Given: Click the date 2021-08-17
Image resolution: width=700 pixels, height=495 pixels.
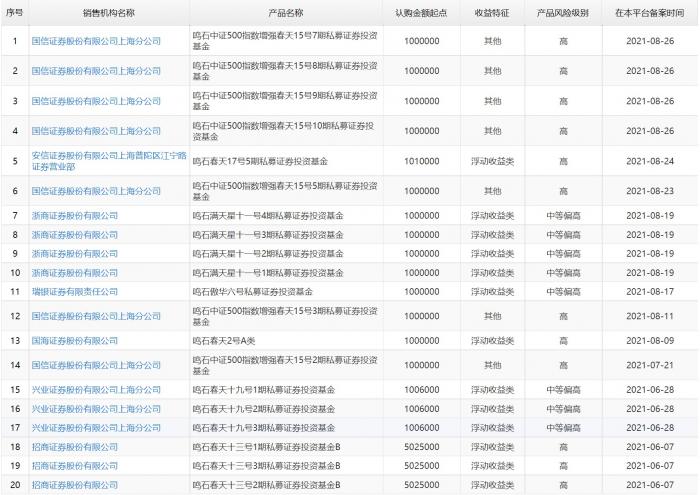Looking at the screenshot, I should click(650, 292).
